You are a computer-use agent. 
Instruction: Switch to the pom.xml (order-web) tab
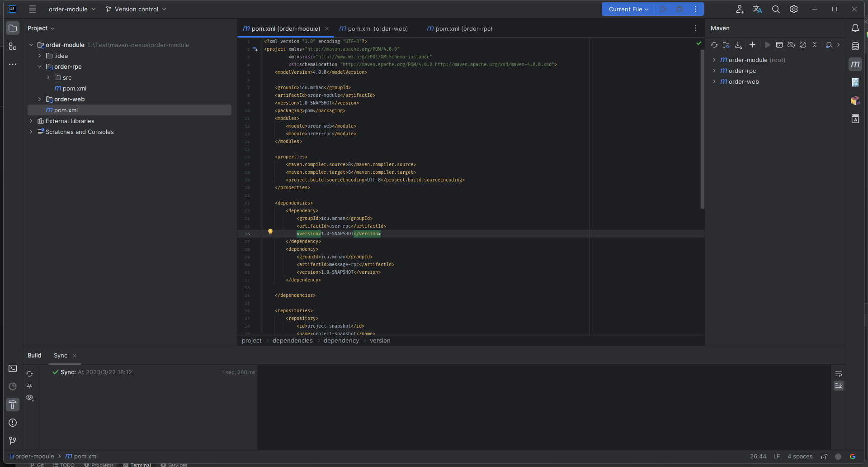click(377, 29)
